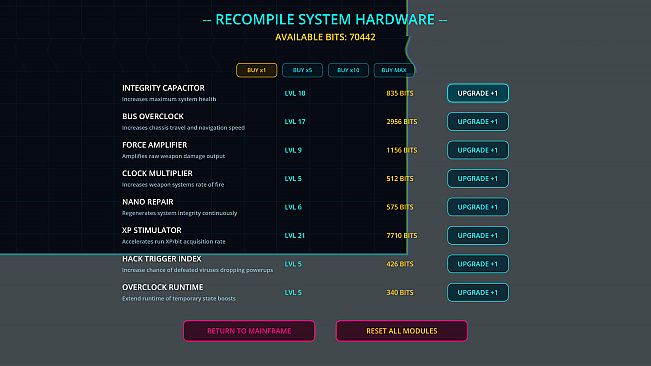The height and width of the screenshot is (366, 651).
Task: Upgrade Force Amplifier by one level
Action: click(x=477, y=150)
